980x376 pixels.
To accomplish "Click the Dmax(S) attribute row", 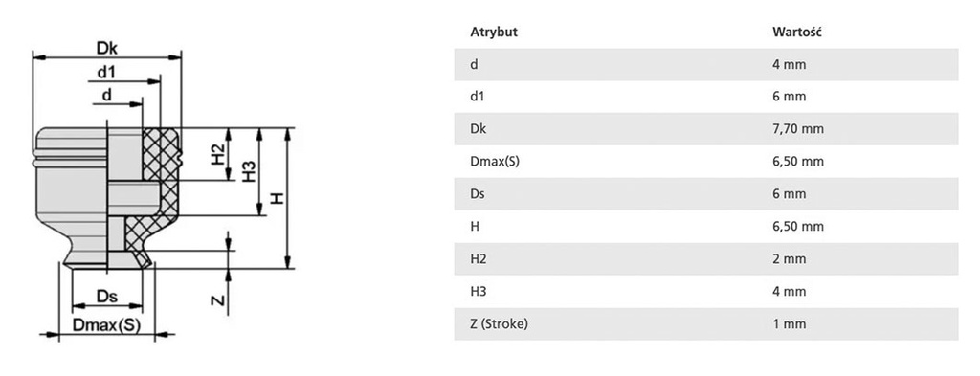I will [x=705, y=162].
